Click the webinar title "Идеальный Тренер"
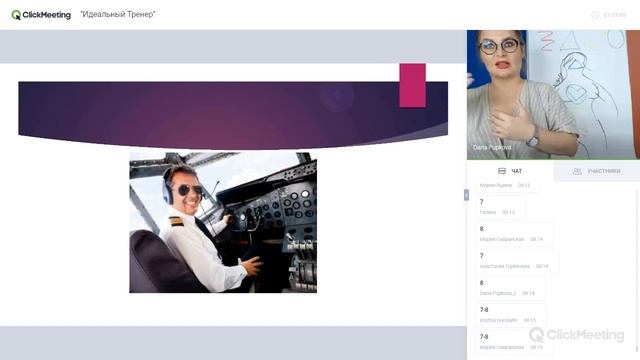This screenshot has width=640, height=360. pyautogui.click(x=118, y=15)
